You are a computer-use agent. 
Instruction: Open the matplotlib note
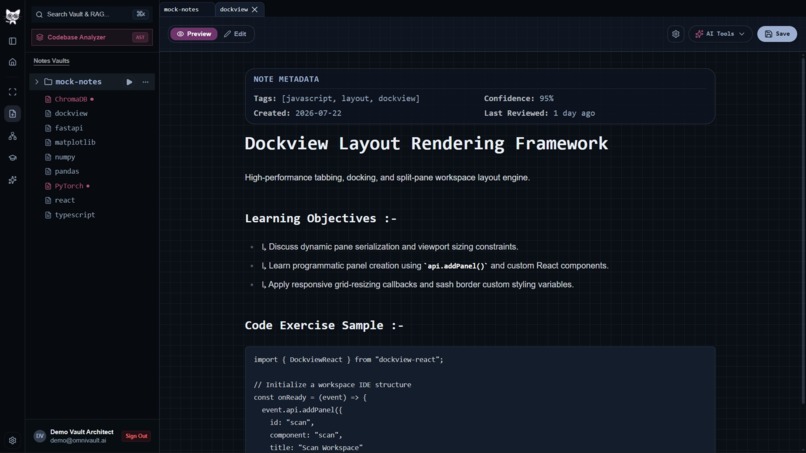(75, 142)
